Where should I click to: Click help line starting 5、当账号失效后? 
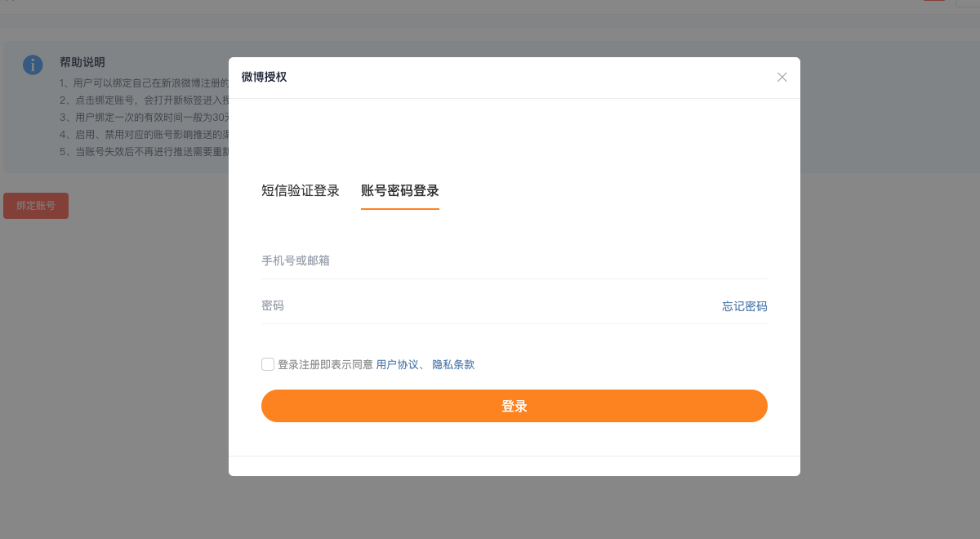(x=144, y=152)
